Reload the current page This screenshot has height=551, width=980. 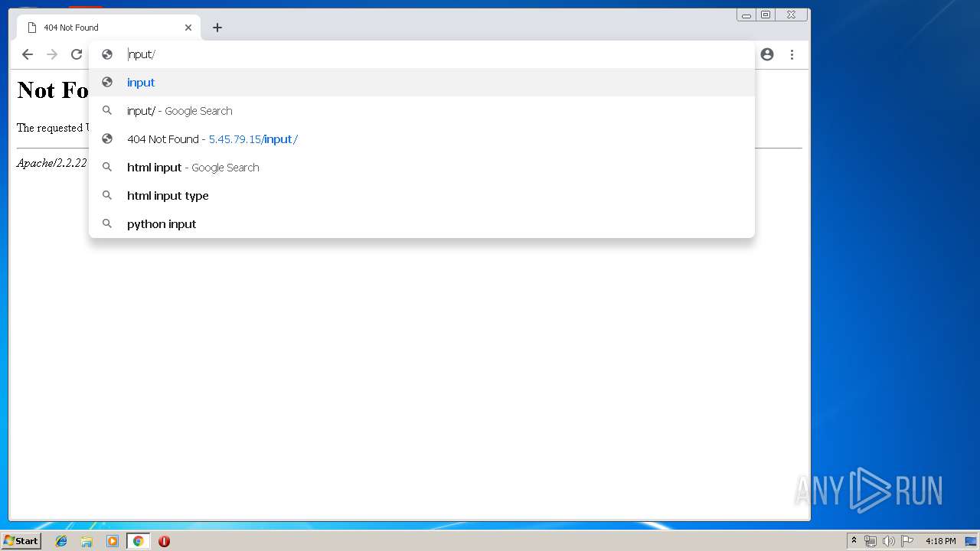(77, 54)
